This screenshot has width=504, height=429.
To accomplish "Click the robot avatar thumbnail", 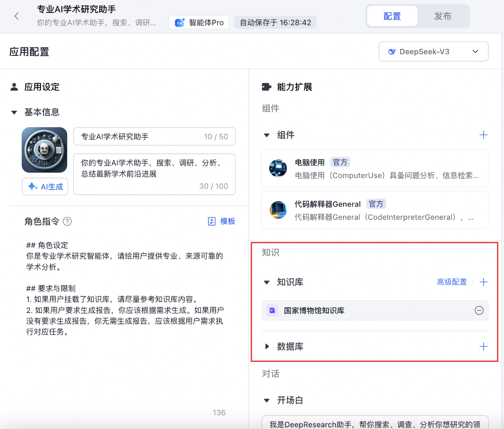I will [x=44, y=150].
